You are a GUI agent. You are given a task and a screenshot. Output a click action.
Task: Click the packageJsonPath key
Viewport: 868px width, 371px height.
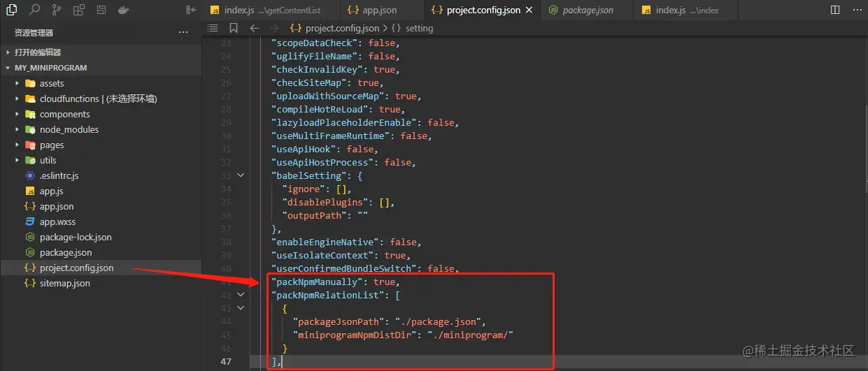click(x=339, y=321)
